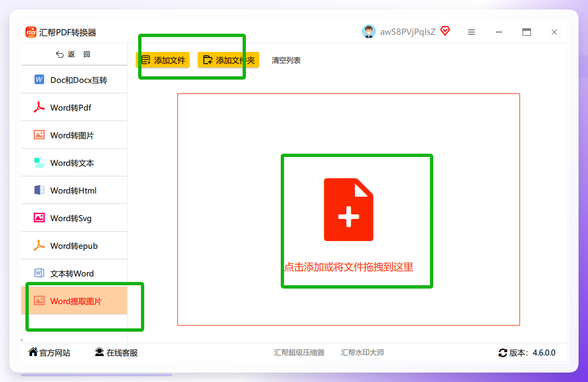
Task: Click the user avatar icon
Action: [369, 32]
